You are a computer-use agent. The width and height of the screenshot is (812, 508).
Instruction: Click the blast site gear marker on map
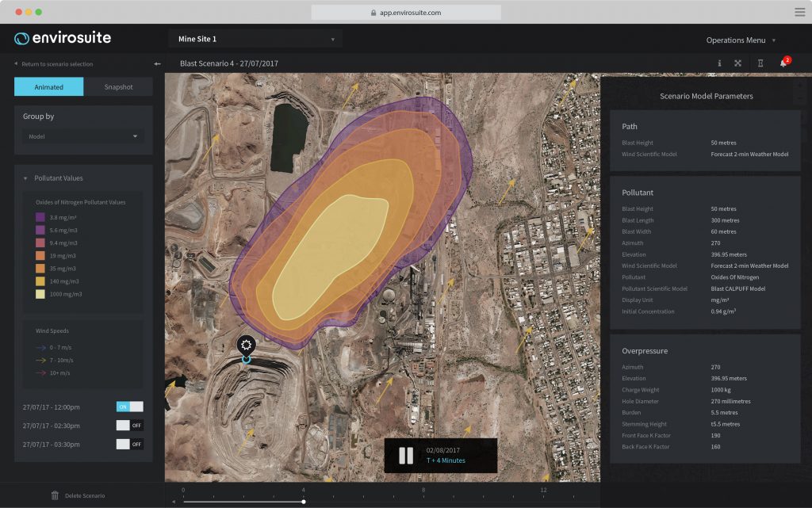tap(247, 346)
